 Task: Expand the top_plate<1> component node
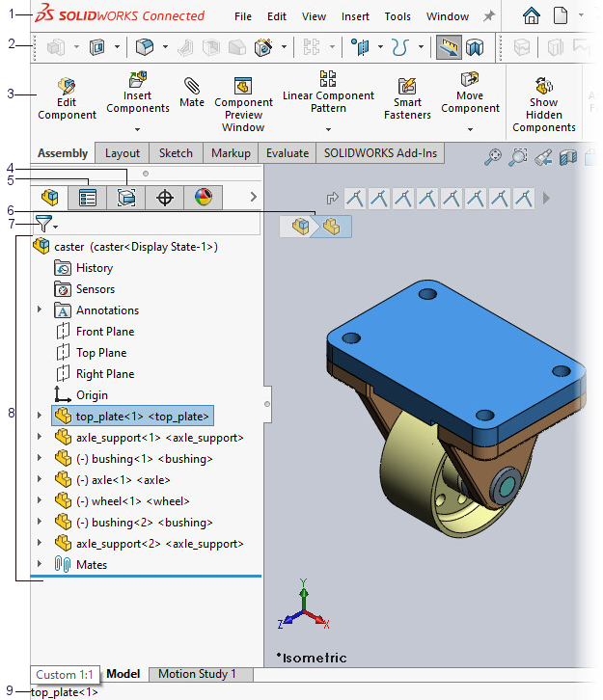coord(40,417)
